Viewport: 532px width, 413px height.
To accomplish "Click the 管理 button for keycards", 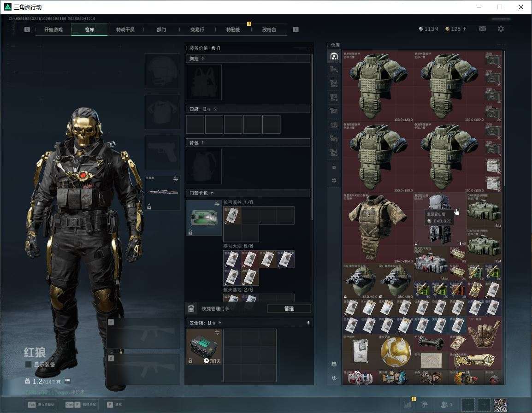I will pos(289,308).
